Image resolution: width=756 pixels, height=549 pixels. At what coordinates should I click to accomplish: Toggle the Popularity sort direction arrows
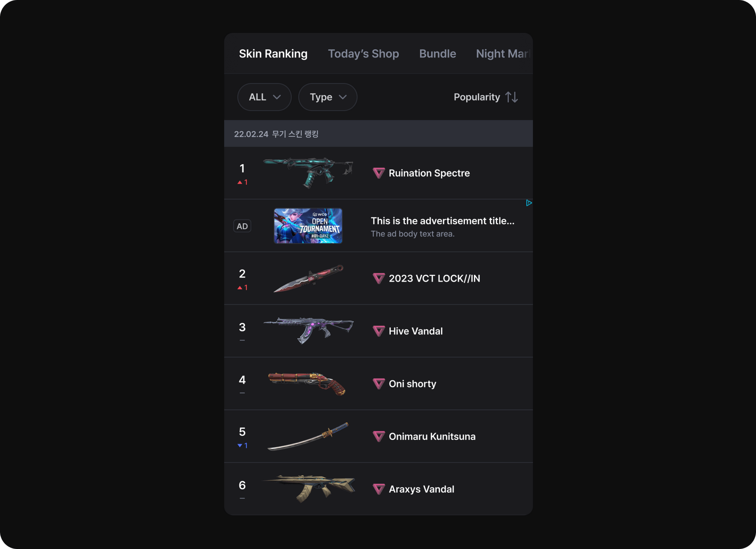click(512, 97)
